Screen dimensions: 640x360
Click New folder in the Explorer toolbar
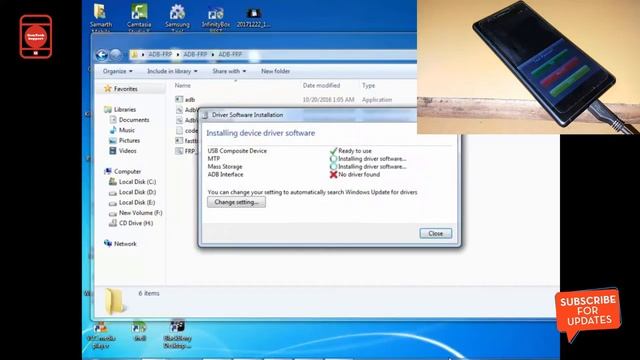(276, 71)
